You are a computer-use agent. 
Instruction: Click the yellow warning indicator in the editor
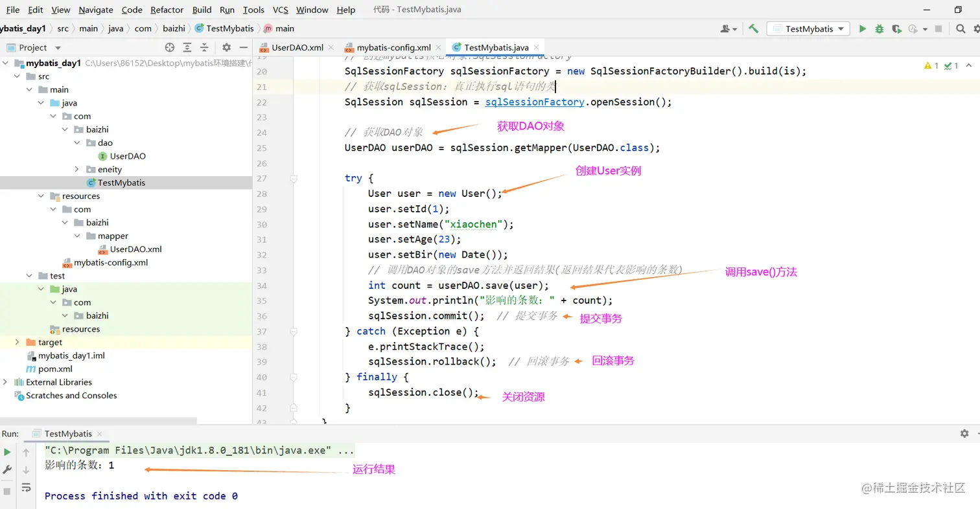(x=931, y=65)
